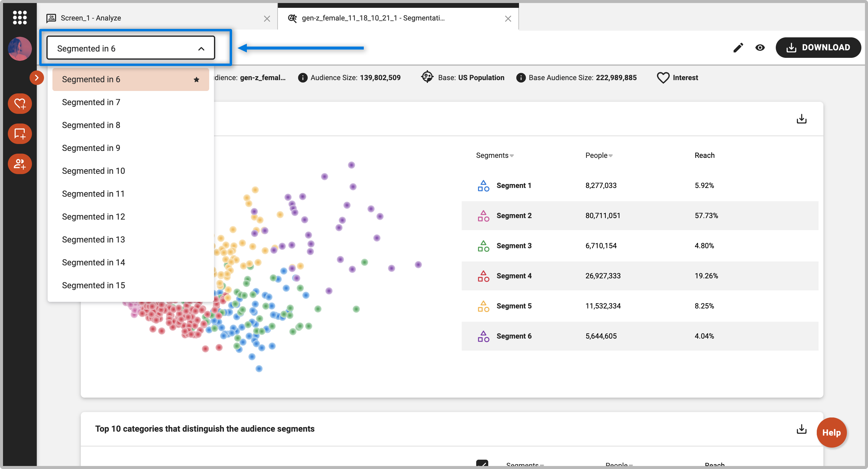Open the apps grid menu icon
The width and height of the screenshot is (868, 469).
tap(20, 17)
